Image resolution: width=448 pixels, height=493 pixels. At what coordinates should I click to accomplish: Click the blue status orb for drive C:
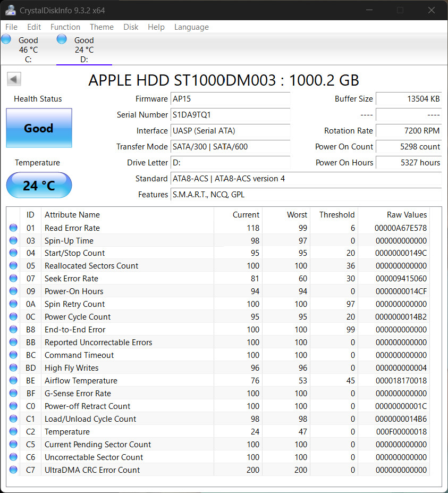point(6,39)
